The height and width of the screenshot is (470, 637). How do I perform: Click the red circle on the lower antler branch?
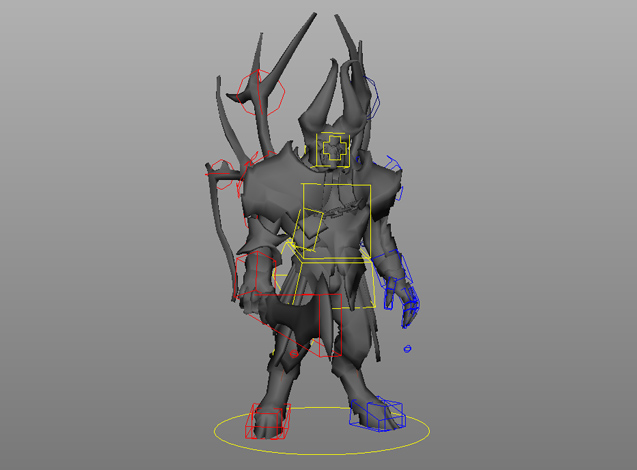(223, 176)
